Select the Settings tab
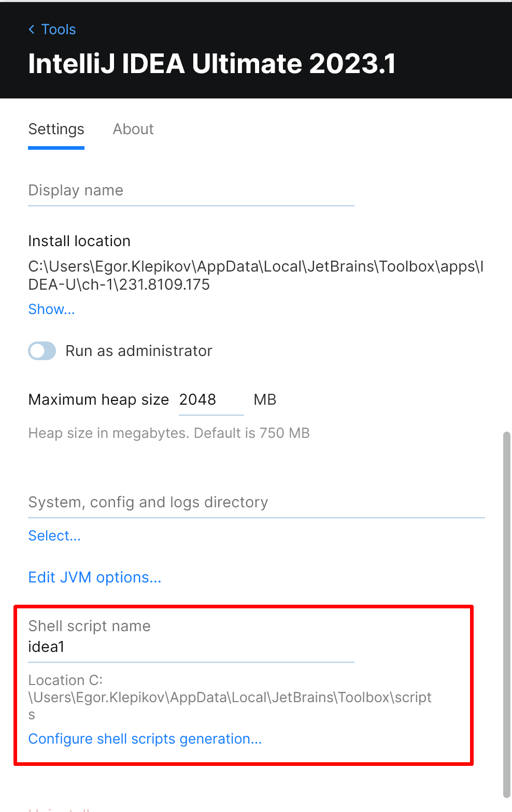The height and width of the screenshot is (812, 512). click(56, 129)
